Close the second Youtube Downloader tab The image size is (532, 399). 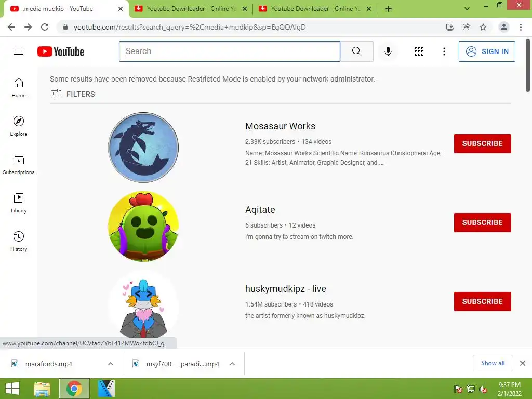[369, 9]
